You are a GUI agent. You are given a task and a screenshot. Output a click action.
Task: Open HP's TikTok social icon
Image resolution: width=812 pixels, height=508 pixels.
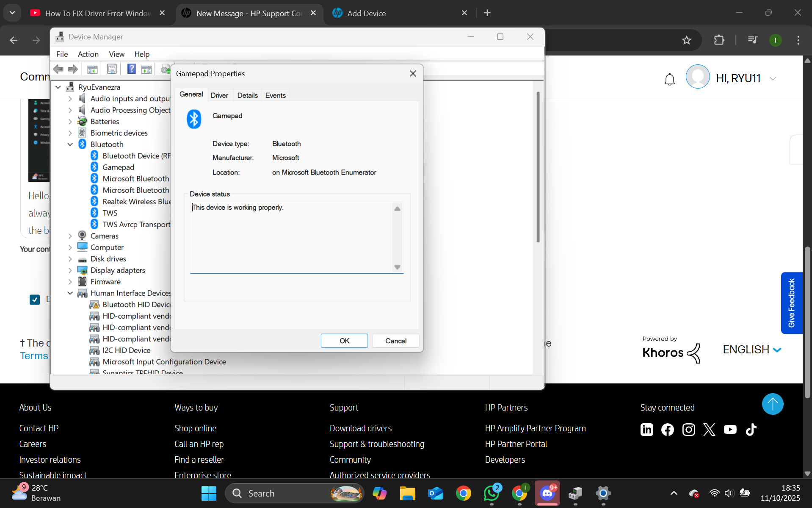(x=751, y=430)
